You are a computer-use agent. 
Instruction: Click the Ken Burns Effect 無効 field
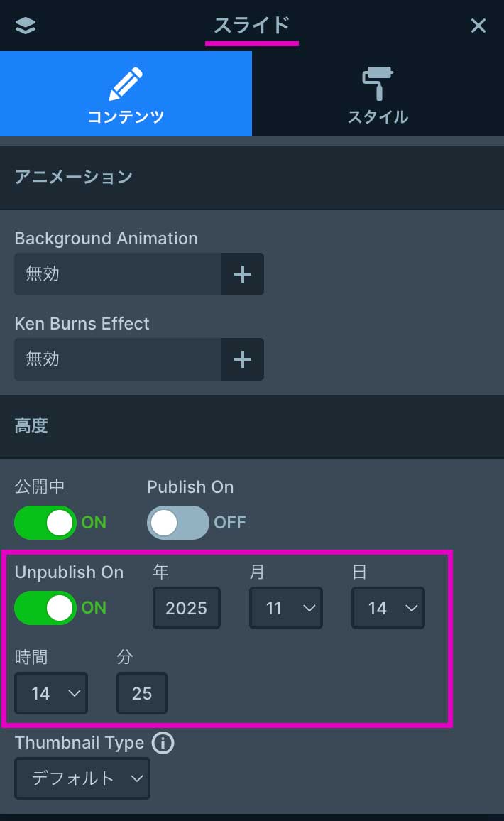pos(118,359)
